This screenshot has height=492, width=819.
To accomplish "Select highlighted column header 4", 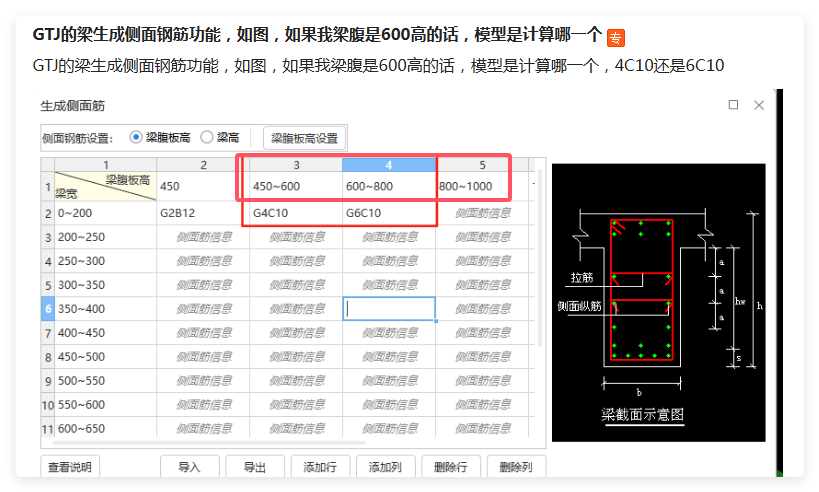I will [x=389, y=165].
